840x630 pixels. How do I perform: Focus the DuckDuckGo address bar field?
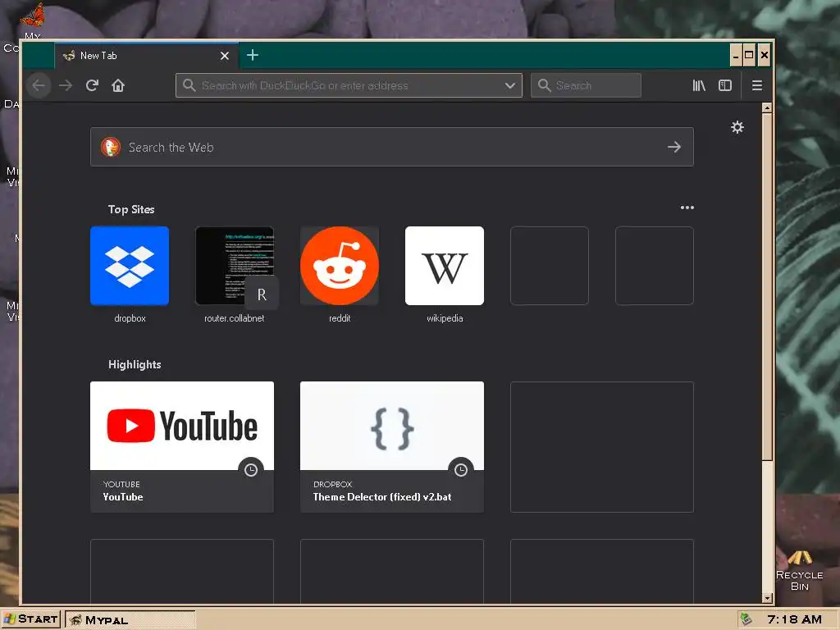pos(348,85)
